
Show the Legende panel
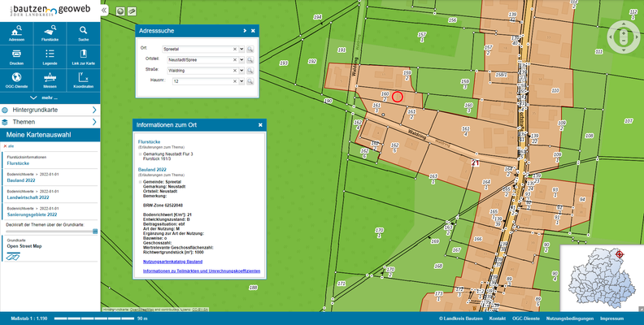pos(50,56)
